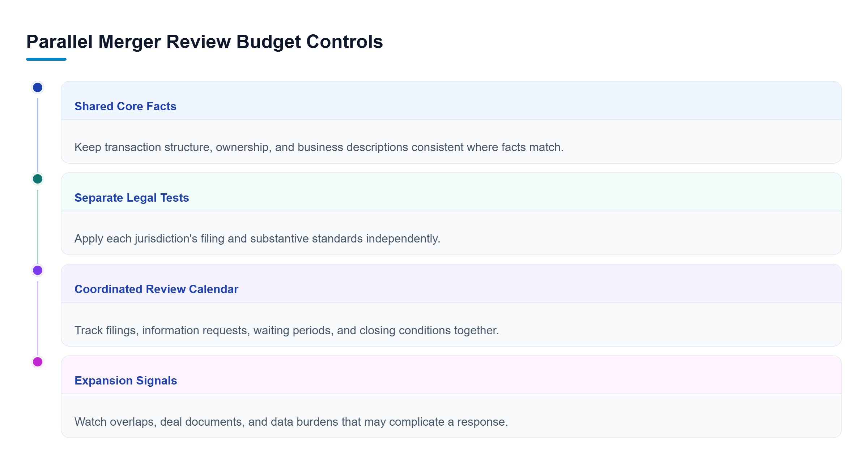This screenshot has height=464, width=868.
Task: Click the violet timeline dot
Action: tap(38, 270)
